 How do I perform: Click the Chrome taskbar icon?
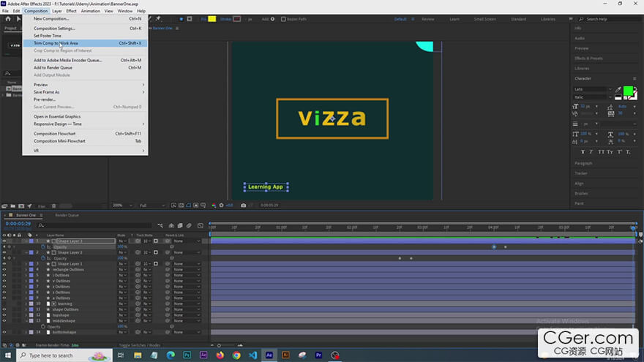click(236, 355)
